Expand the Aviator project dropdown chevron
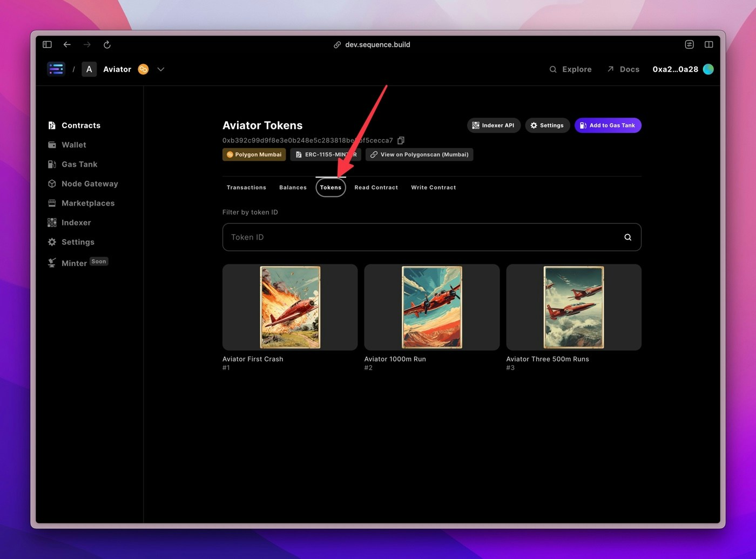Image resolution: width=756 pixels, height=559 pixels. pyautogui.click(x=160, y=69)
